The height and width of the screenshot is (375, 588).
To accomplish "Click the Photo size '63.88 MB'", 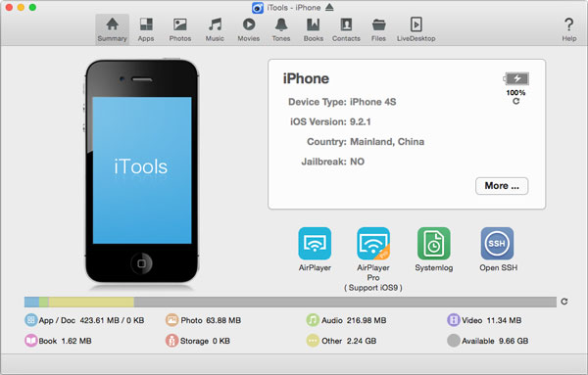I will click(x=223, y=320).
